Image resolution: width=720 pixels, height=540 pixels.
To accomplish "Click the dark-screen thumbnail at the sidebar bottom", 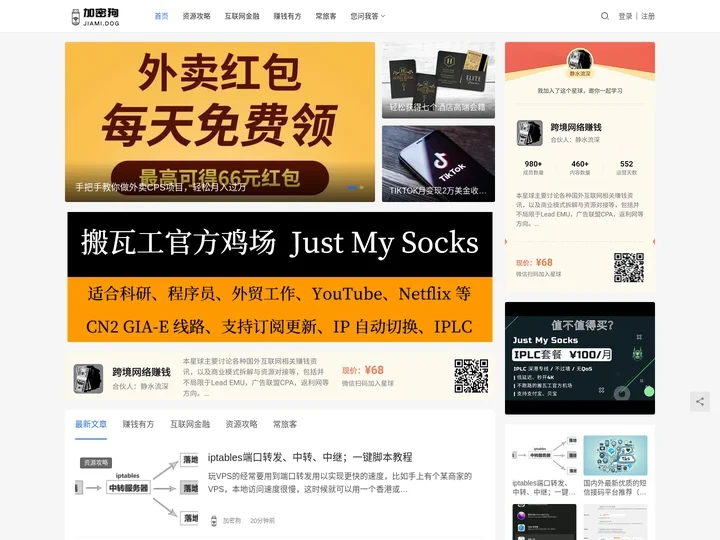I will point(544,522).
